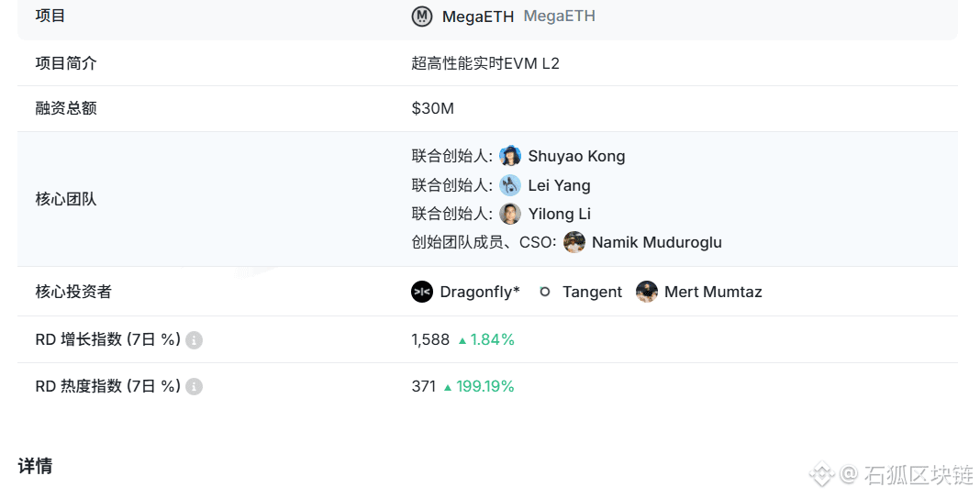Click Namik Muduroglu's avatar
The height and width of the screenshot is (498, 980).
574,242
